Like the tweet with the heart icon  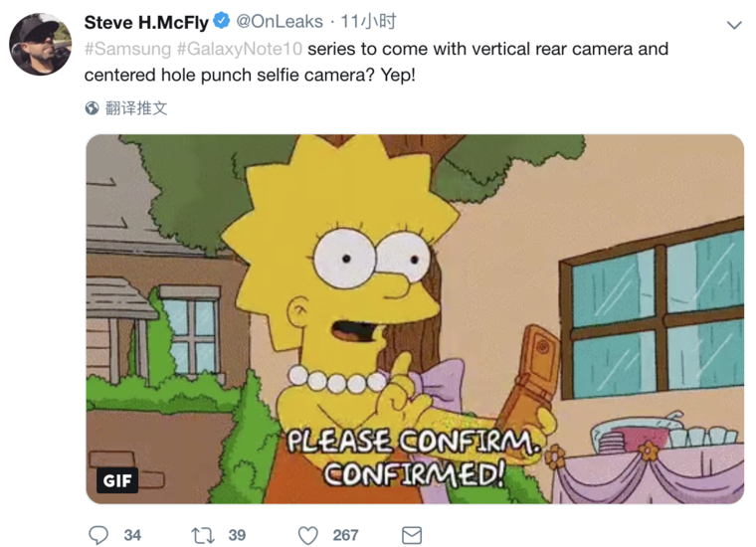308,535
